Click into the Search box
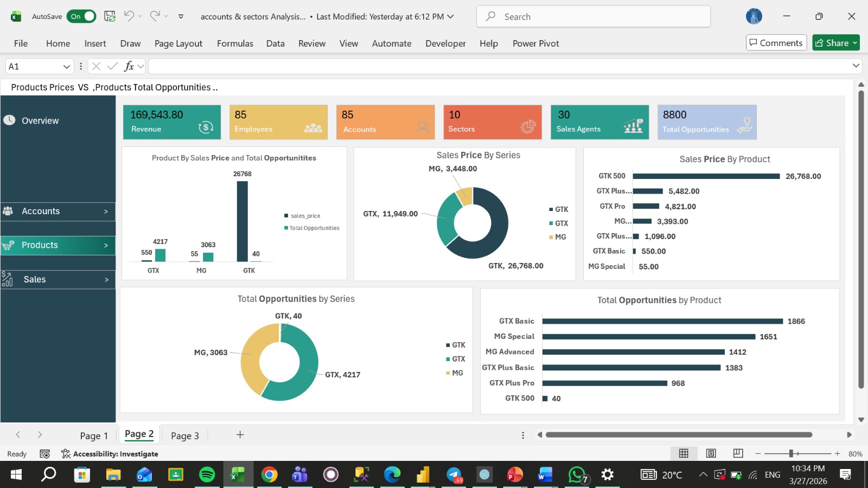This screenshot has width=868, height=488. pyautogui.click(x=593, y=16)
